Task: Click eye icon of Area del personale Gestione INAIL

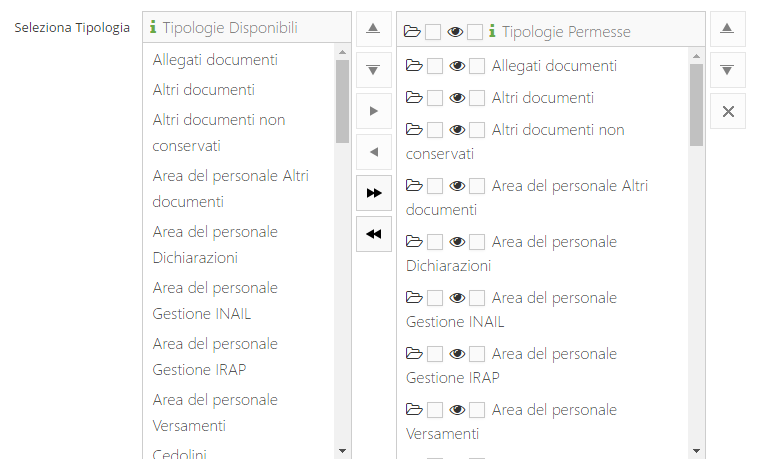Action: [457, 298]
